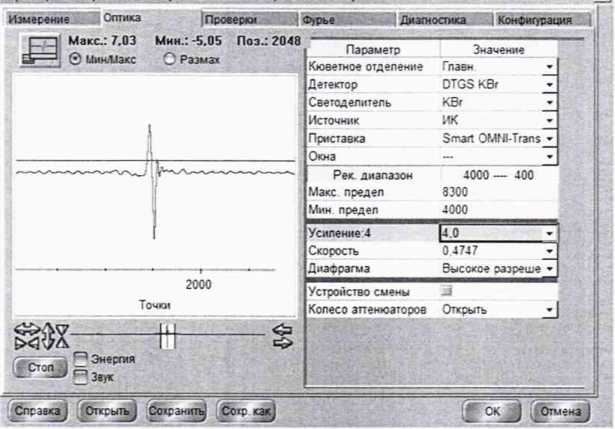Screen dimensions: 615x429
Task: Open the Источник dropdown showing ИК
Action: click(x=549, y=120)
